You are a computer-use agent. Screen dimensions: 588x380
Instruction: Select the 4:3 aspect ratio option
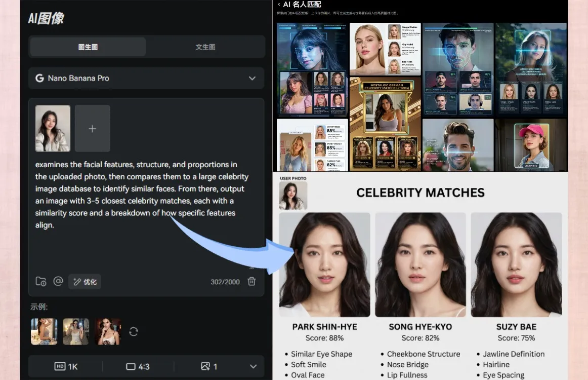pyautogui.click(x=138, y=366)
